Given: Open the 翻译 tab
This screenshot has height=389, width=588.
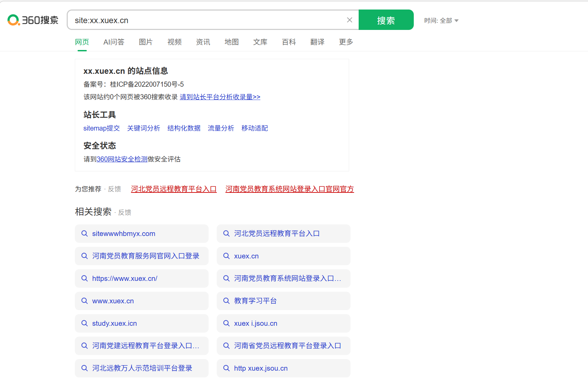Looking at the screenshot, I should tap(317, 42).
